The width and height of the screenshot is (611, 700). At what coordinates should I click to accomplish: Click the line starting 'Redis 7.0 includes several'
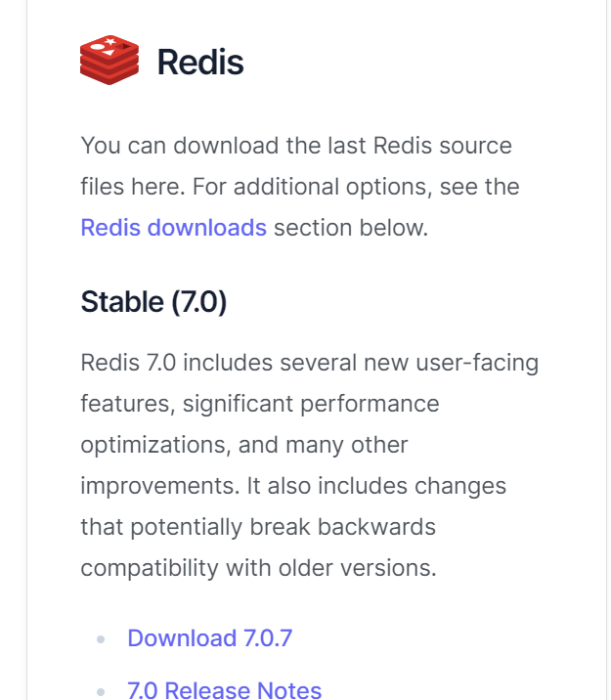point(310,363)
